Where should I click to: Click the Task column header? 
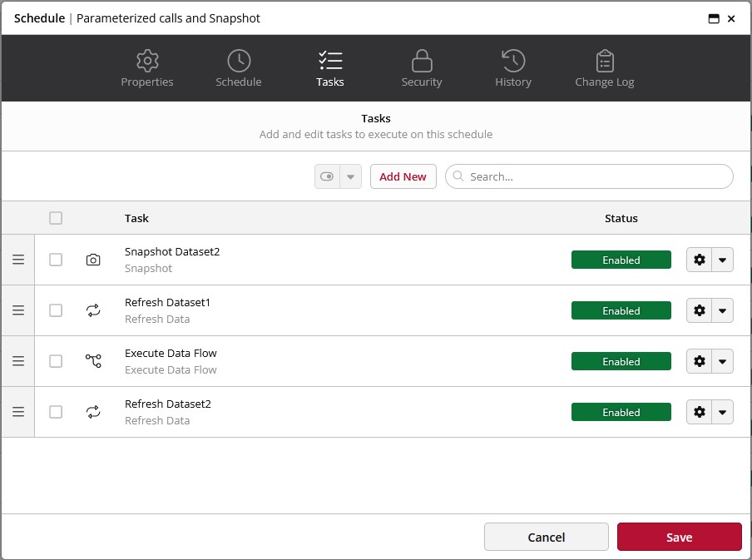coord(136,218)
